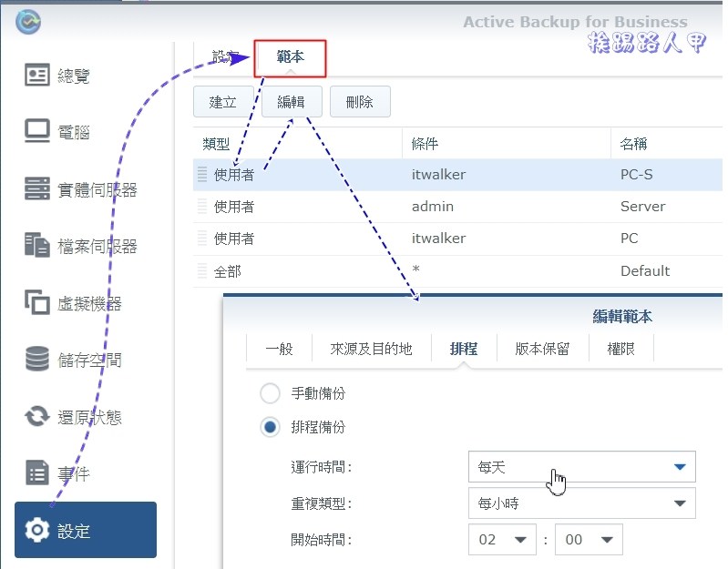Screen dimensions: 728x569
Task: Select the template row named Server
Action: [457, 206]
